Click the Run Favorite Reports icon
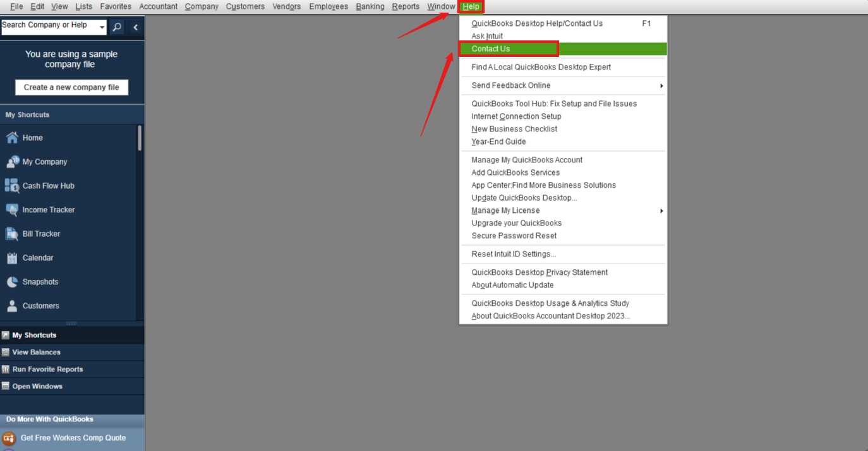The height and width of the screenshot is (451, 868). [x=6, y=370]
